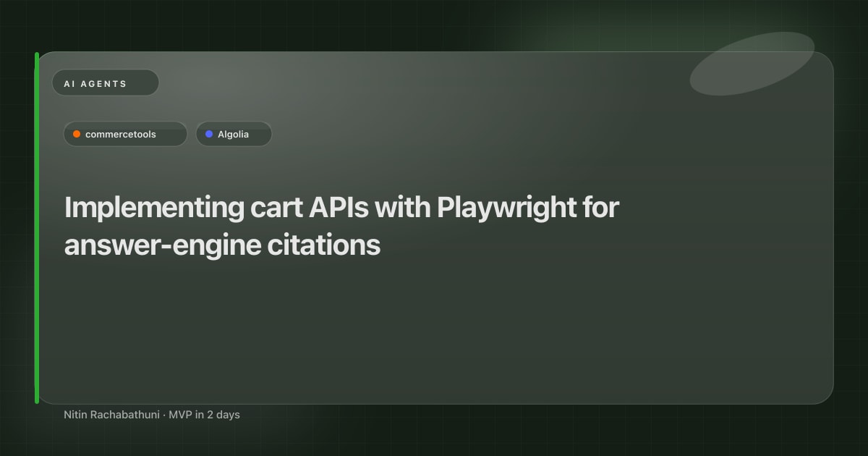Click the blue dot beside Algolia
Image resolution: width=868 pixels, height=456 pixels.
point(209,134)
